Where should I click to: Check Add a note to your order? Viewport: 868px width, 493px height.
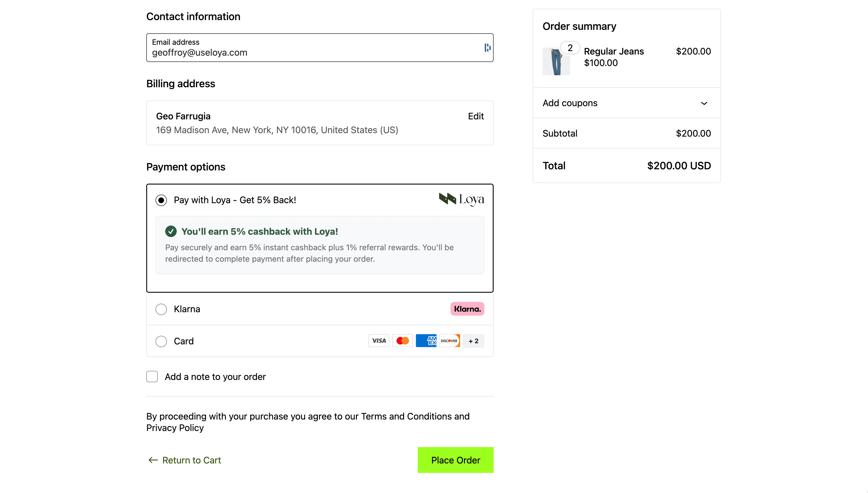pos(152,376)
